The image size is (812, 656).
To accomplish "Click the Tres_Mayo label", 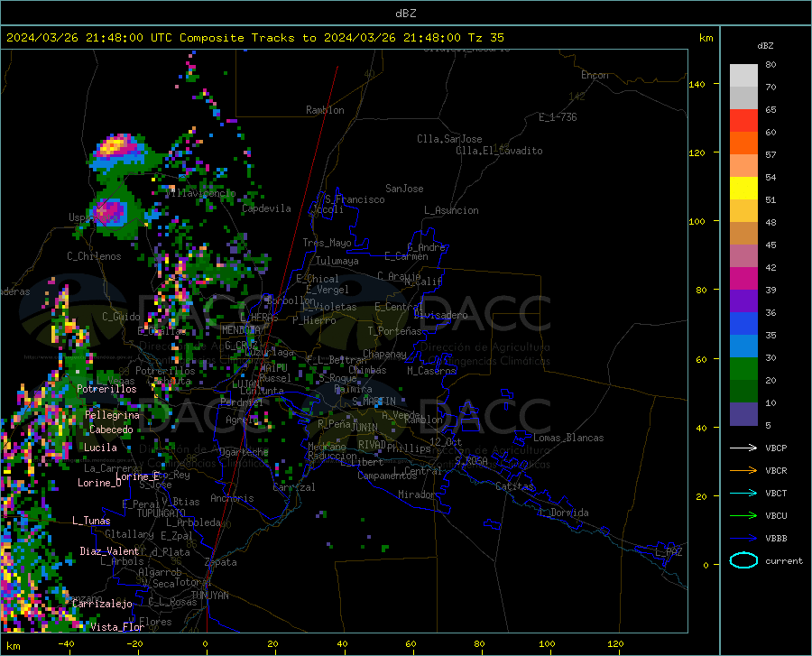I will (328, 243).
